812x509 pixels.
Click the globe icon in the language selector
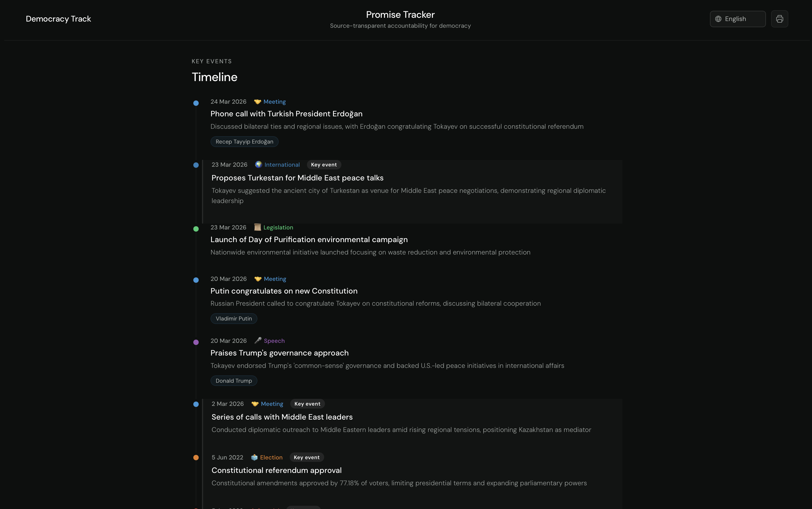tap(718, 19)
